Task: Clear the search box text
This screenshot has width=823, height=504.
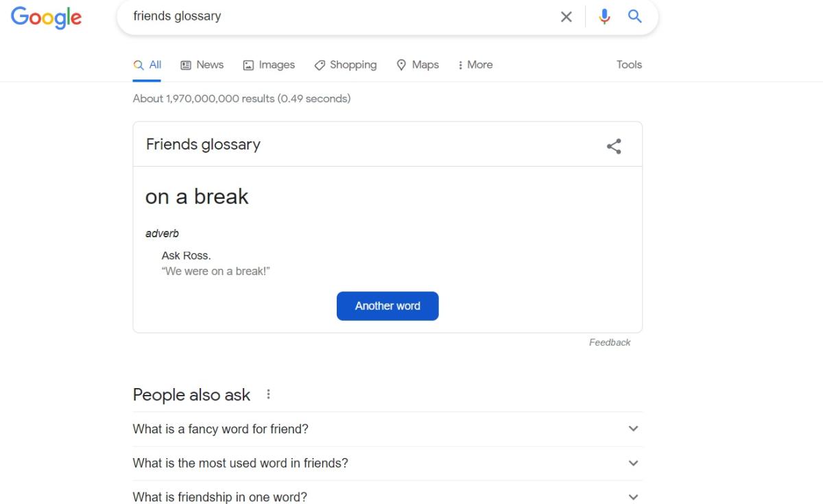Action: coord(566,17)
